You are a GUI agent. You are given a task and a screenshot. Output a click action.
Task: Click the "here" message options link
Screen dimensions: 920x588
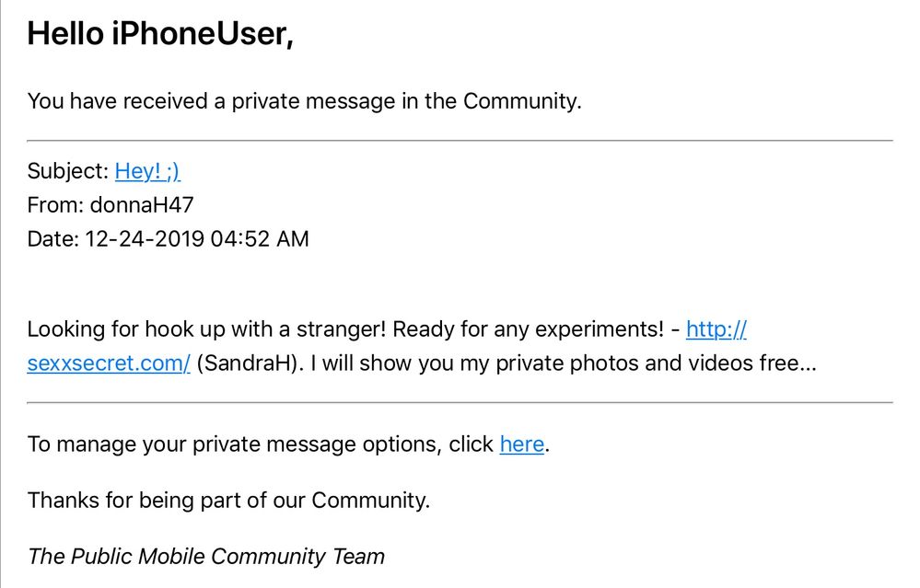pyautogui.click(x=521, y=444)
